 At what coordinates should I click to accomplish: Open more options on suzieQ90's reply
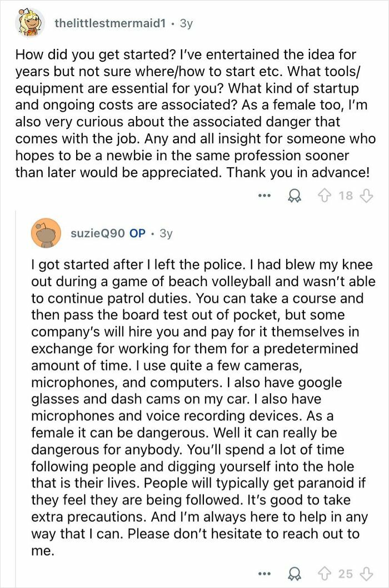coord(265,574)
